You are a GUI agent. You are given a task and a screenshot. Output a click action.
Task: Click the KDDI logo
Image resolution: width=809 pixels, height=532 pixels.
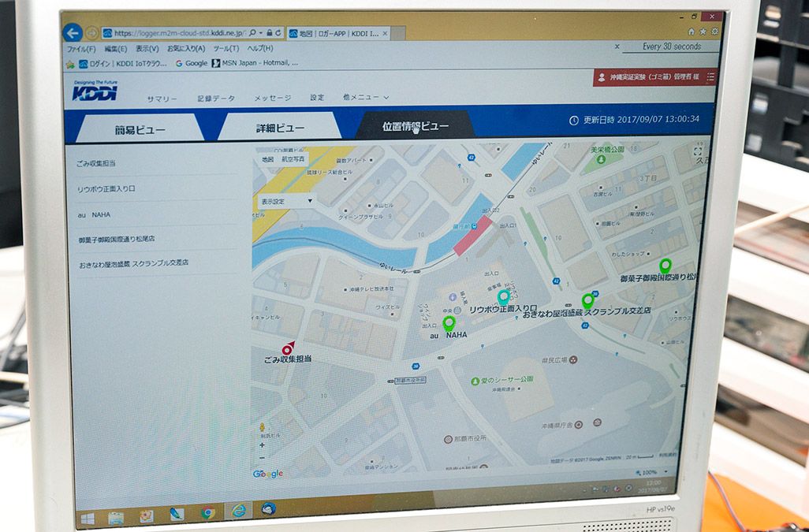[95, 91]
